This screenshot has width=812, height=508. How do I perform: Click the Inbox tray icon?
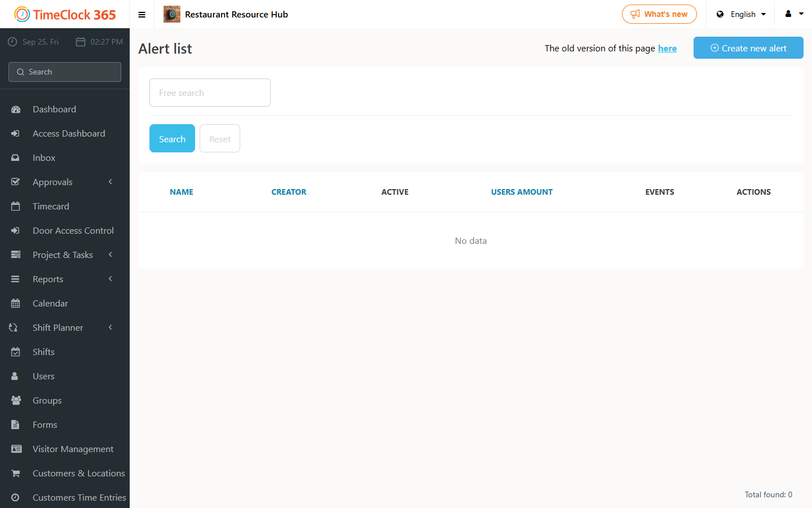(x=15, y=158)
